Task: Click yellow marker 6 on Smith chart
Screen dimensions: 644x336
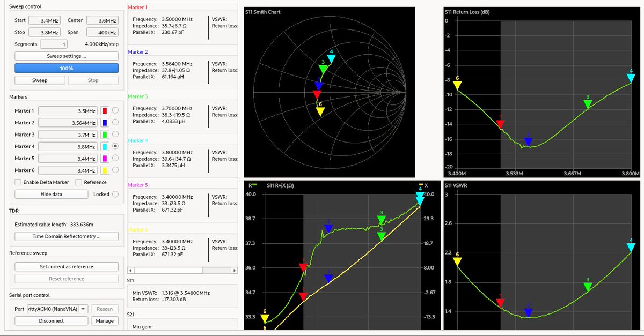Action: coord(320,111)
